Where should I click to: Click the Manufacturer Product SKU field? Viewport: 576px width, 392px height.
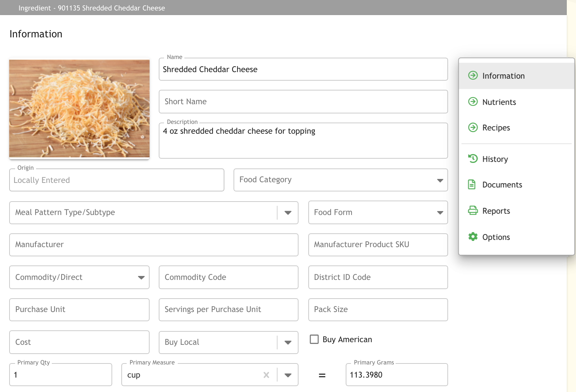pos(378,245)
